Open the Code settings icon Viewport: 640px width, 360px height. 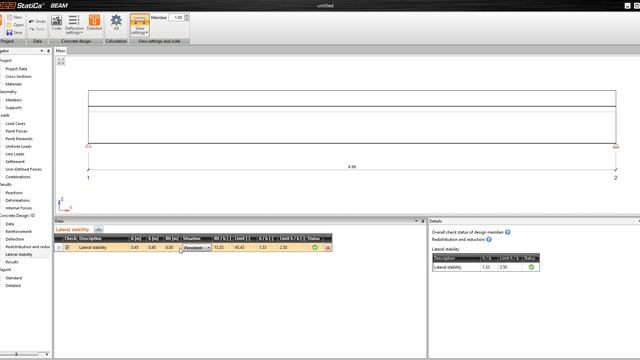pos(57,23)
